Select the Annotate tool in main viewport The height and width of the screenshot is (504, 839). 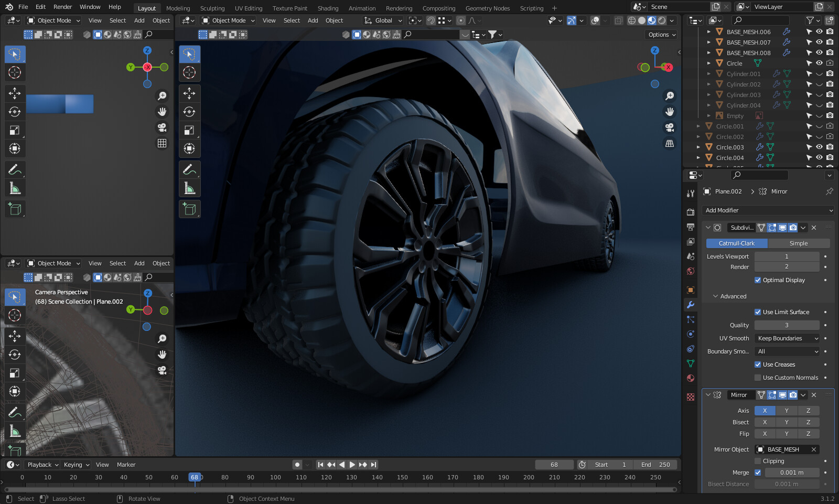[189, 169]
